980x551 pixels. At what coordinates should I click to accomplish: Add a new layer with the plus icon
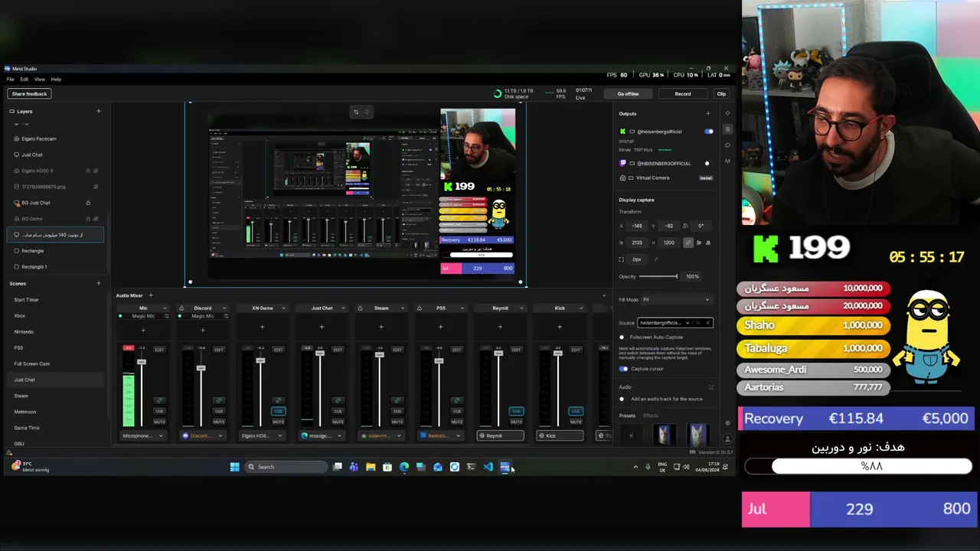[x=99, y=112]
